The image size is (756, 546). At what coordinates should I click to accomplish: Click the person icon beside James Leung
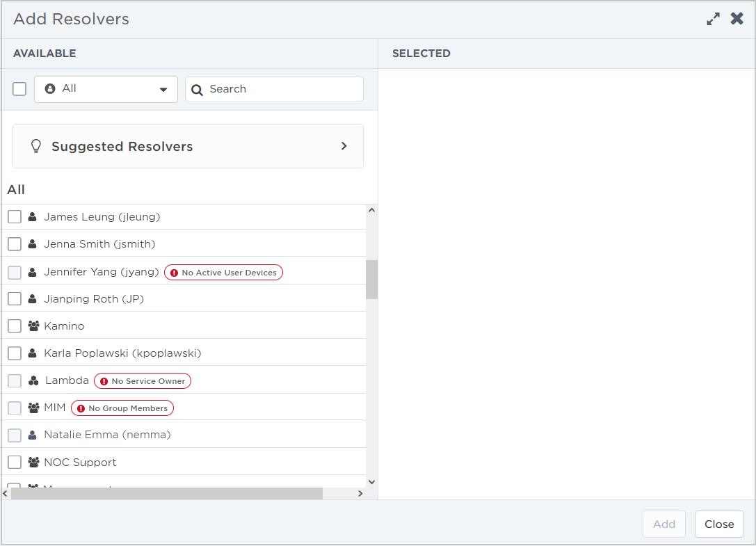pos(33,217)
